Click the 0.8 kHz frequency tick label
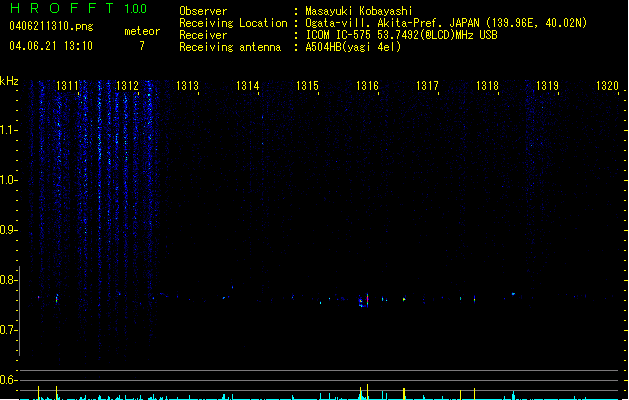Viewport: 629px width, 400px height. (x=8, y=280)
